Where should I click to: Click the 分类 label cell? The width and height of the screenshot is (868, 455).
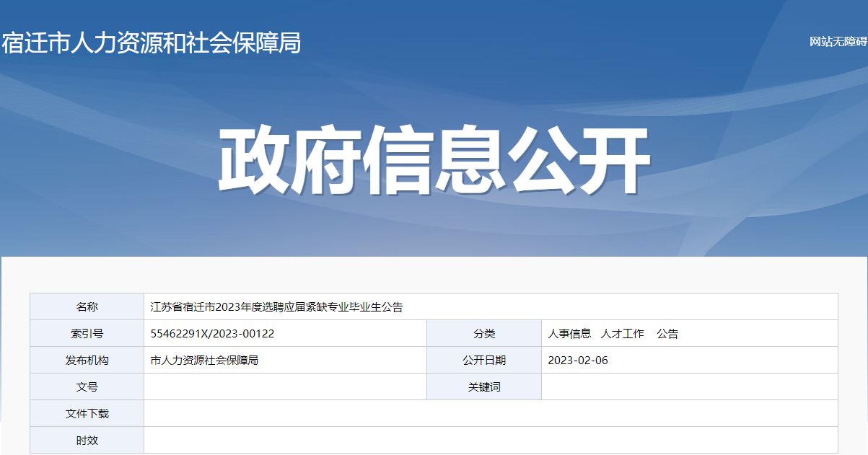click(484, 334)
